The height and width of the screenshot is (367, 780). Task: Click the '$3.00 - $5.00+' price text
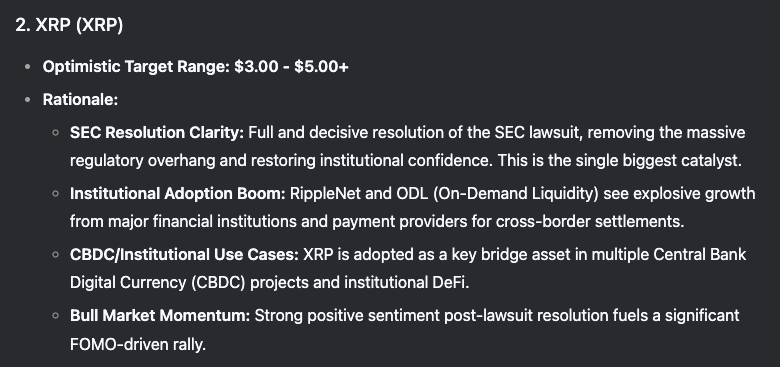click(x=292, y=67)
